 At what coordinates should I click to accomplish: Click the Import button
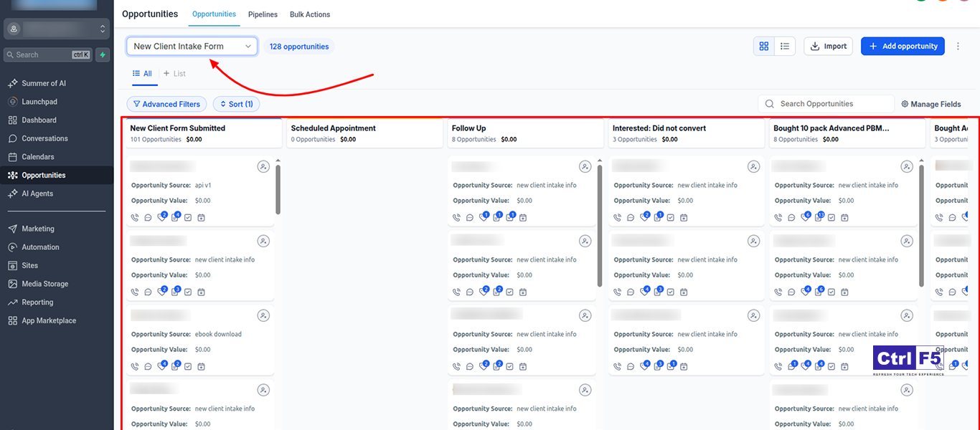click(x=828, y=46)
